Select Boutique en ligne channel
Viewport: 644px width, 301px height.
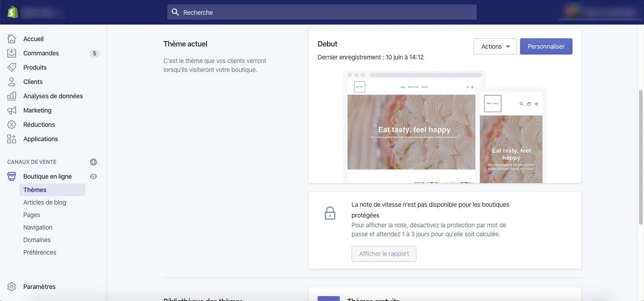[47, 176]
